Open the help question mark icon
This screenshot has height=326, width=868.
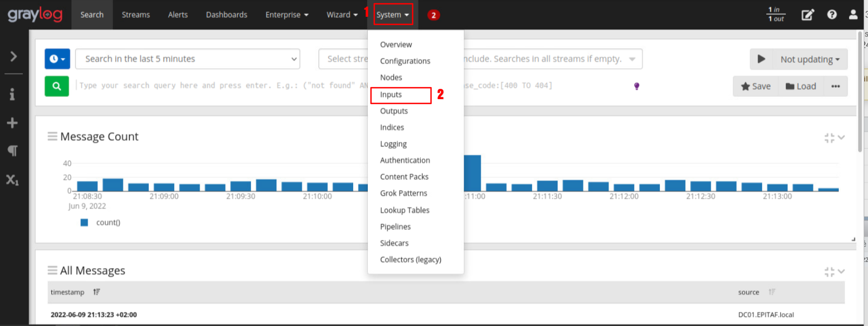pyautogui.click(x=832, y=15)
